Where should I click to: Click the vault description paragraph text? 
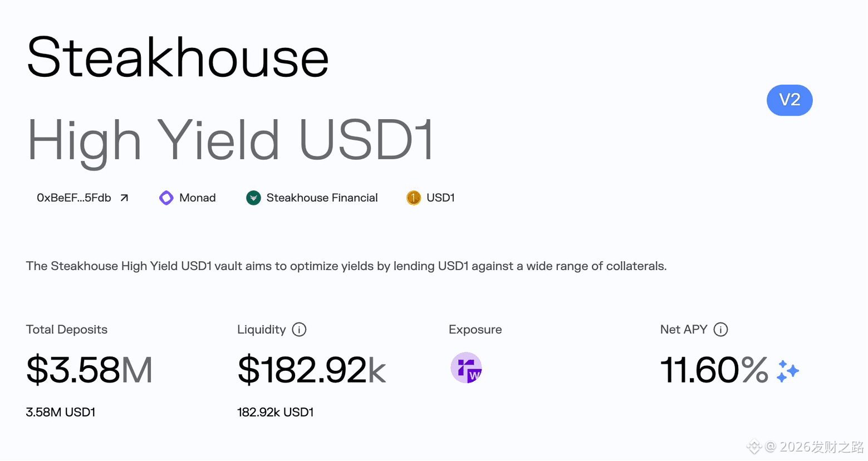point(346,266)
